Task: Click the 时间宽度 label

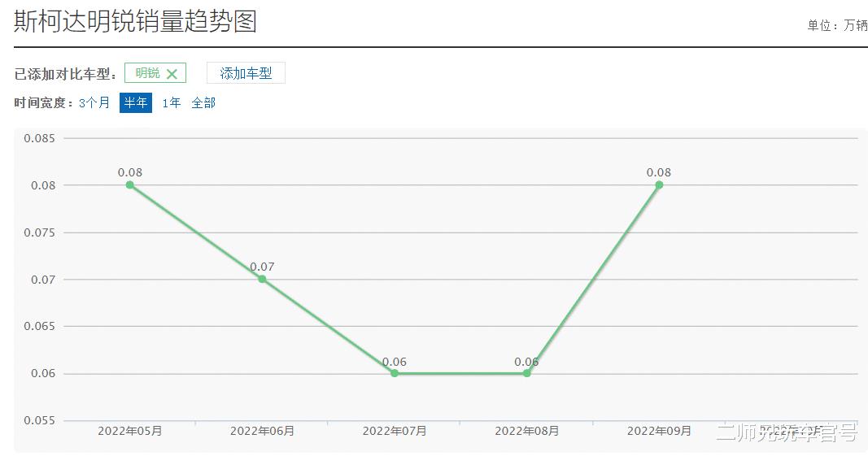Action: coord(44,103)
